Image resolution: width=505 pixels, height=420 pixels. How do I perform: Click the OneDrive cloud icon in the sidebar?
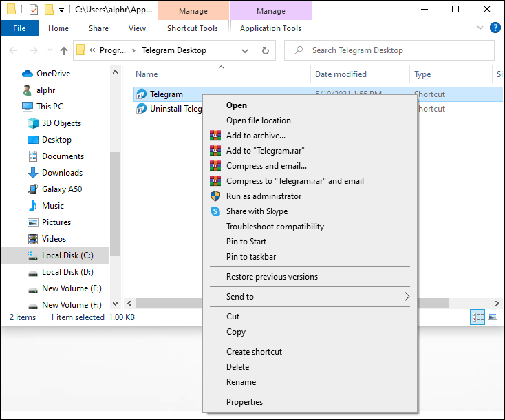coord(28,74)
